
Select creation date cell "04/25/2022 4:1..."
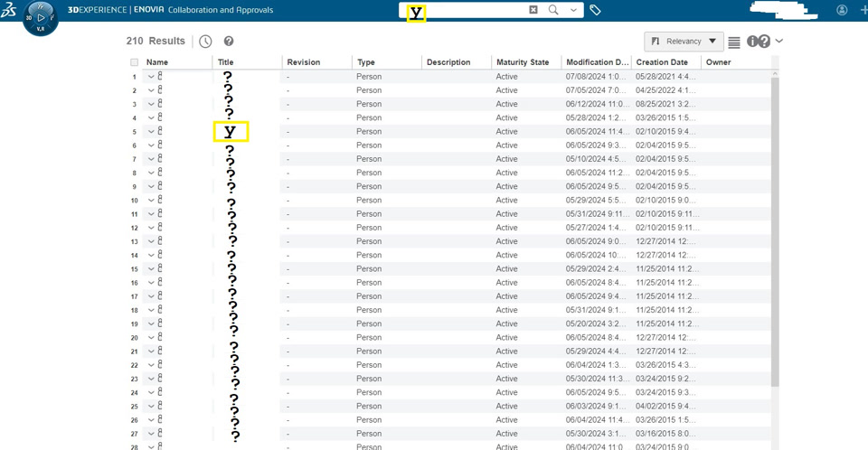[x=665, y=90]
